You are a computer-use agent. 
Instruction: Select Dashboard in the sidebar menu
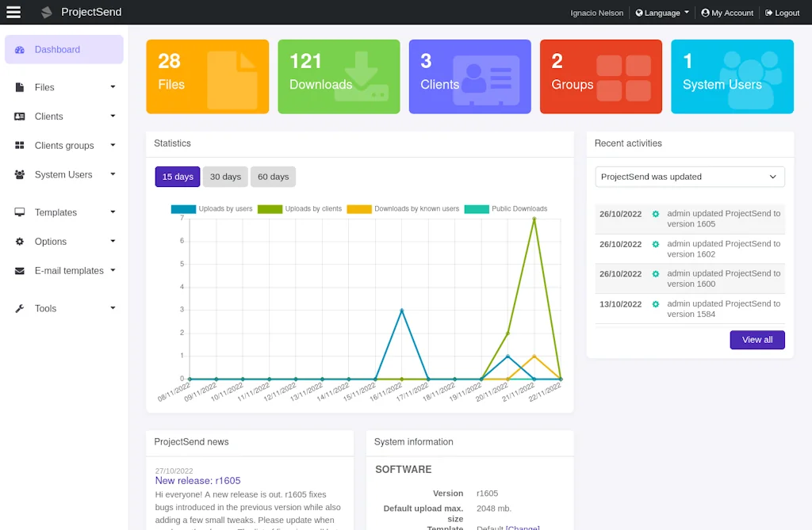point(54,49)
